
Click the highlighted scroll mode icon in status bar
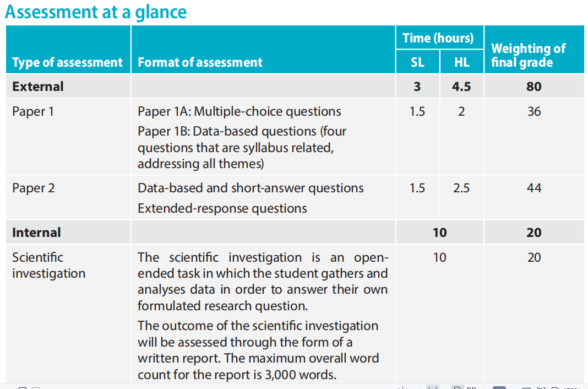tap(432, 387)
